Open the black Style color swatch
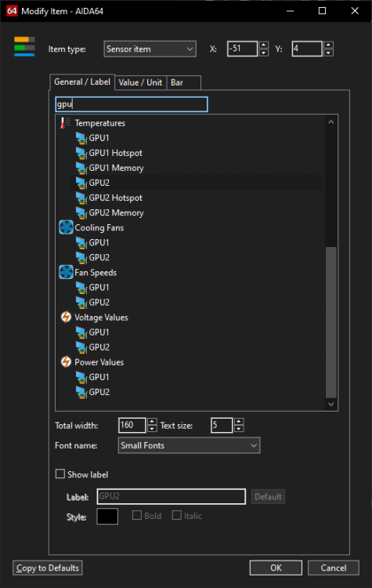The width and height of the screenshot is (372, 588). tap(107, 517)
